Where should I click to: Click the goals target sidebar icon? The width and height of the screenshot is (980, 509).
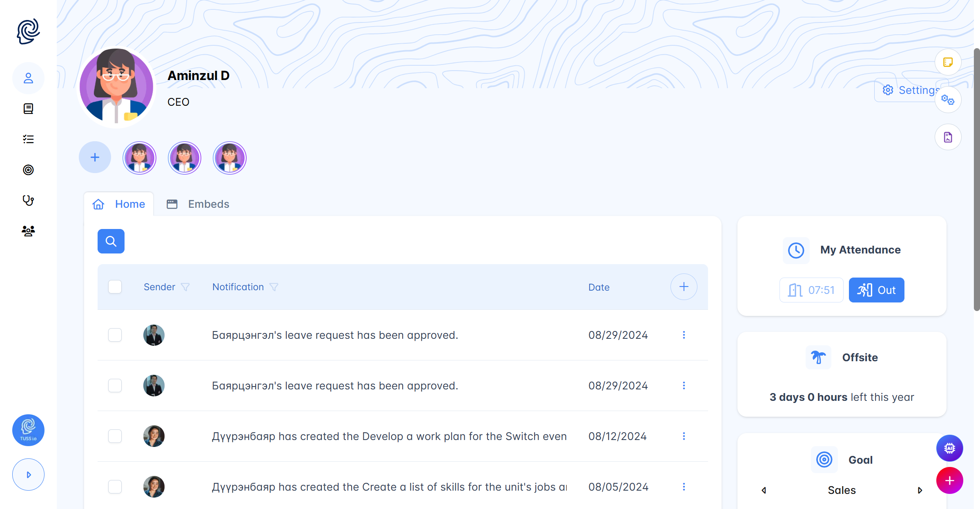coord(28,170)
